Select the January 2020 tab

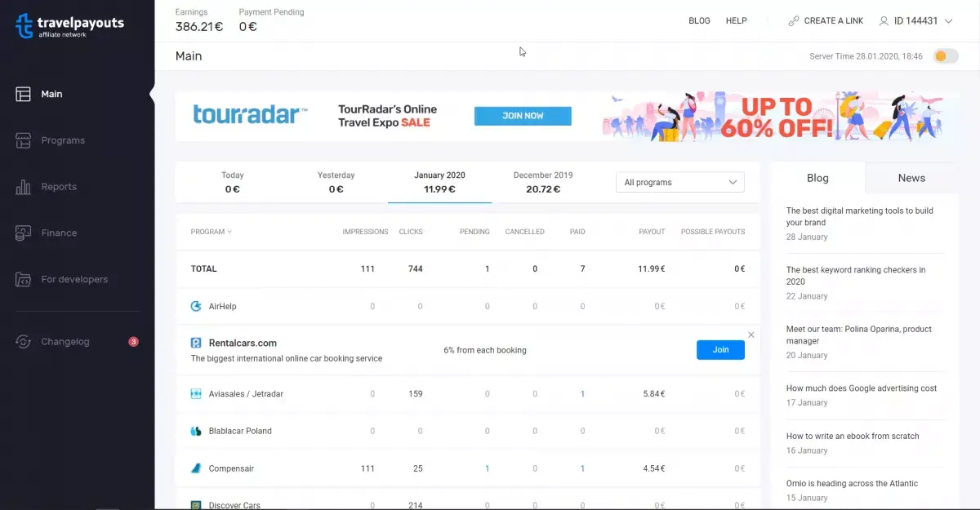tap(440, 183)
